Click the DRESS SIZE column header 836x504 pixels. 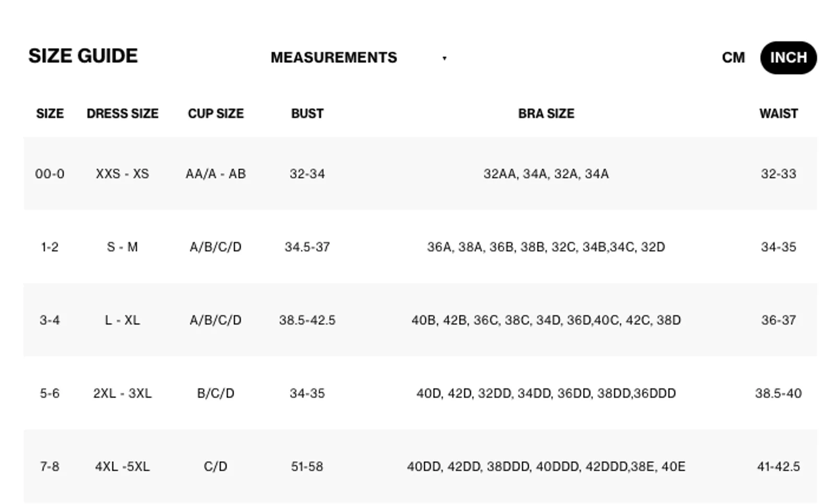click(x=122, y=113)
